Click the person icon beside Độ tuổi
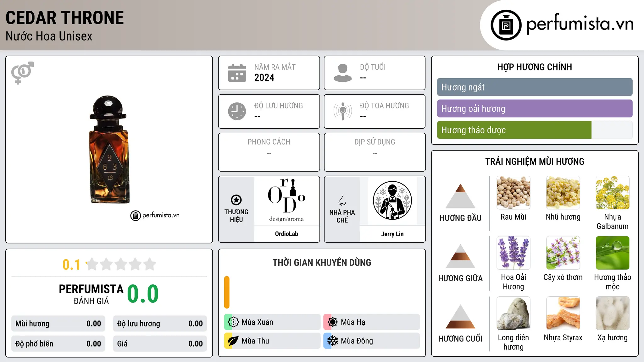Viewport: 644px width, 362px height. [x=342, y=73]
